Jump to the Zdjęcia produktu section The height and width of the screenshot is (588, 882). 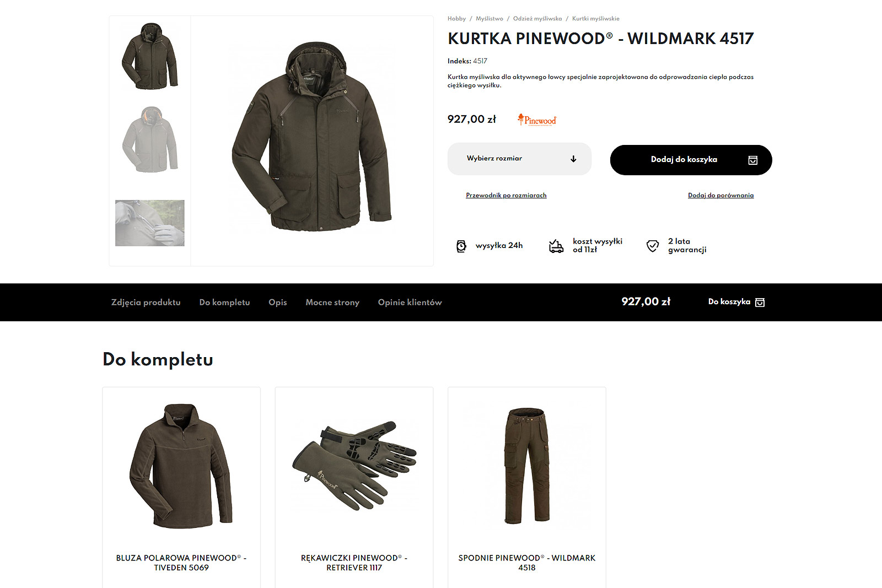click(146, 302)
